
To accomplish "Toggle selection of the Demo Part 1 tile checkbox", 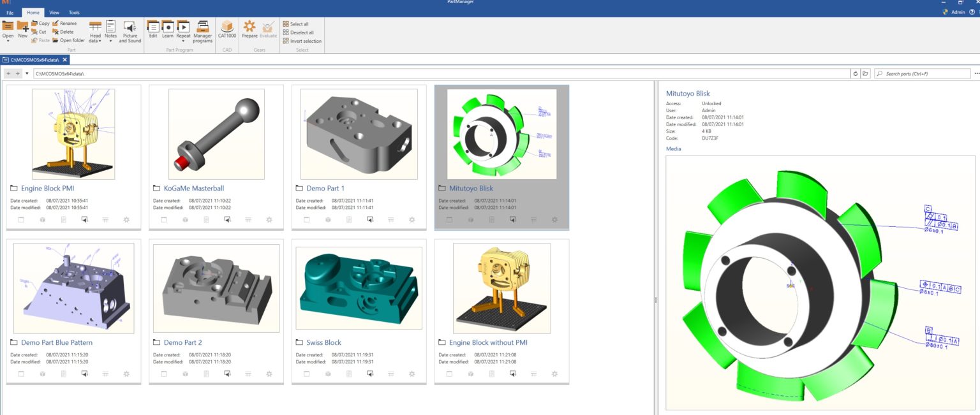I will (308, 219).
